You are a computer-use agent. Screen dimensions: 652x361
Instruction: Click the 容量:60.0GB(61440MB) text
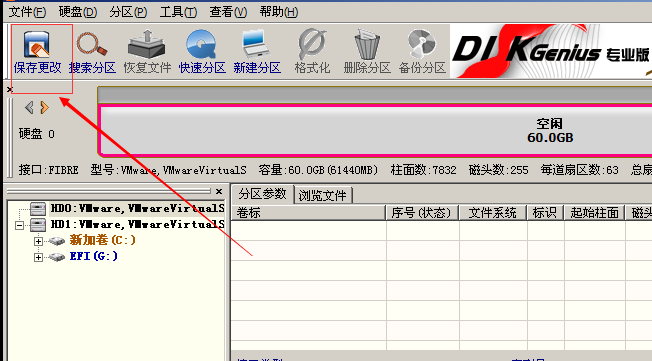[318, 170]
